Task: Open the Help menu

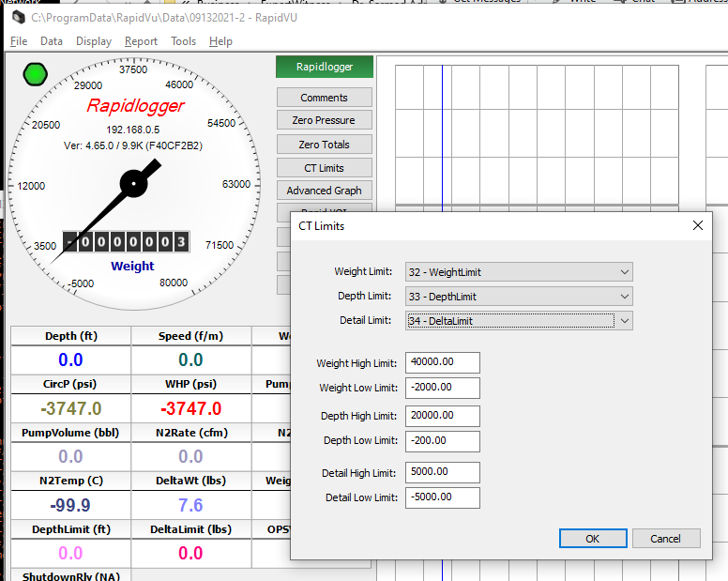Action: click(220, 41)
